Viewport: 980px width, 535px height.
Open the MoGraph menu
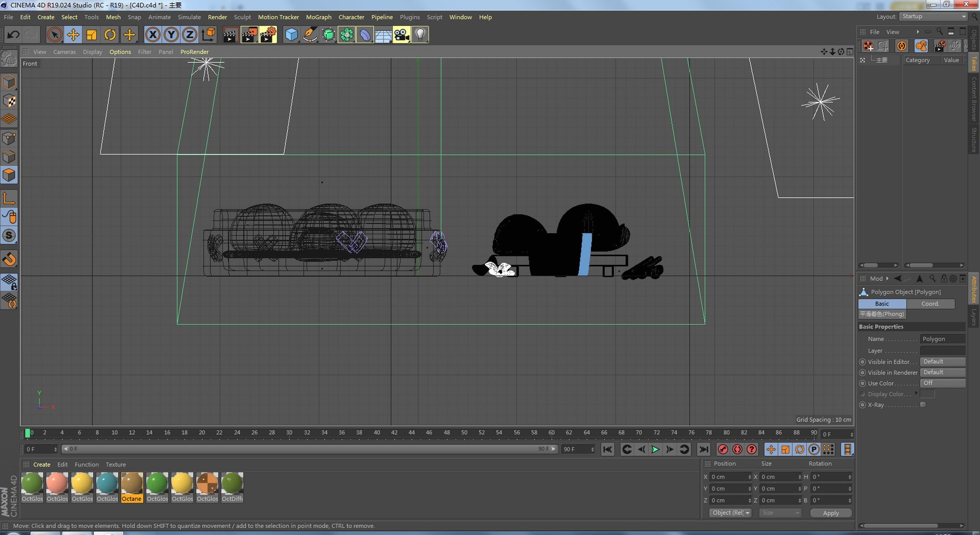(x=318, y=17)
